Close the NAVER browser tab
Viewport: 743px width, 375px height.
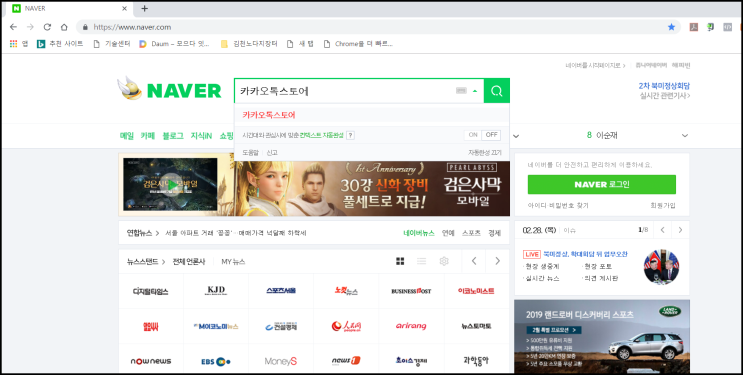point(125,9)
